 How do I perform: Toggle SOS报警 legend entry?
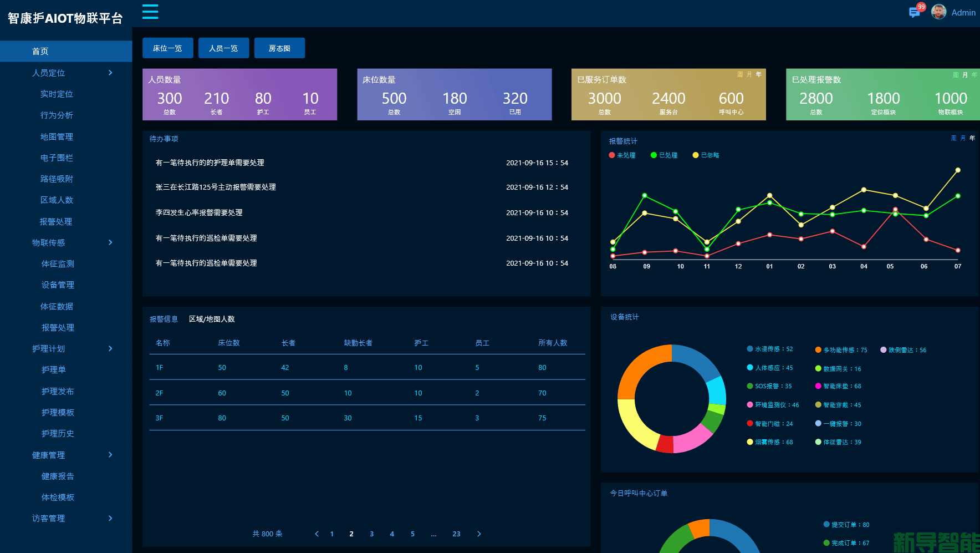769,386
